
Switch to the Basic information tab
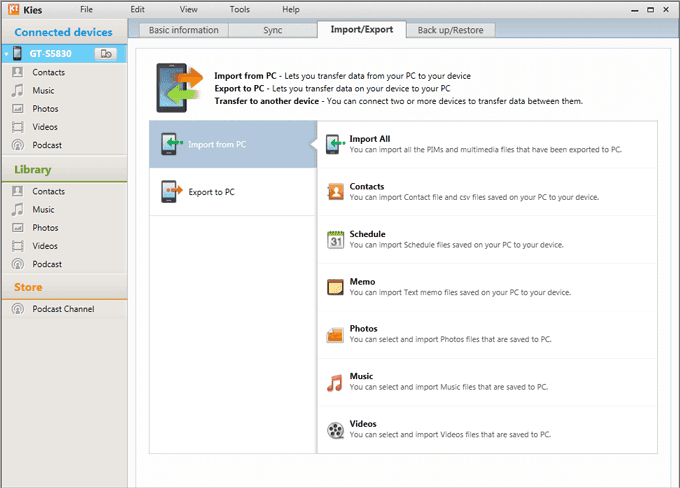[183, 30]
